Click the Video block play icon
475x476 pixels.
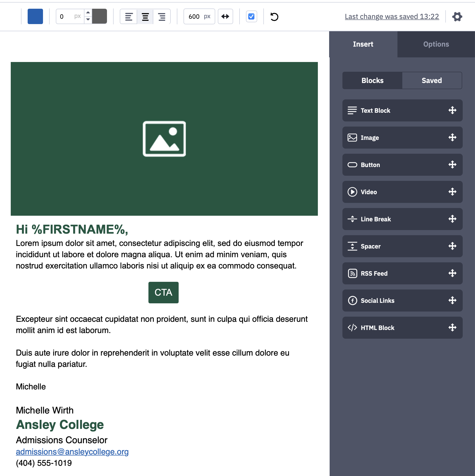(x=352, y=192)
